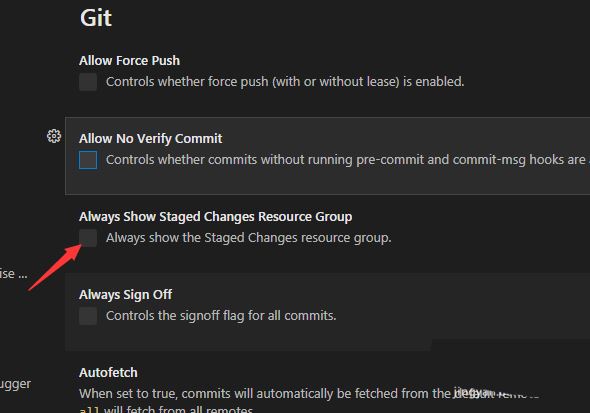Check Always Show Staged Changes Resource Group box
Image resolution: width=590 pixels, height=413 pixels.
88,238
